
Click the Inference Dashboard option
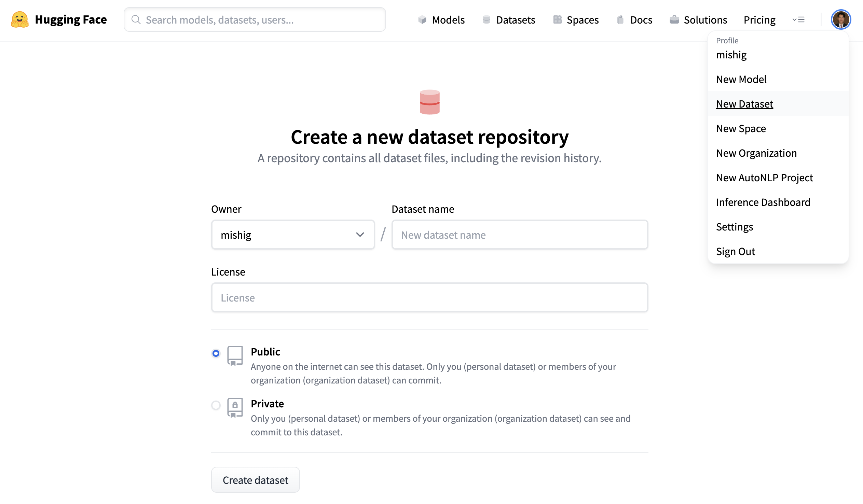pyautogui.click(x=763, y=202)
